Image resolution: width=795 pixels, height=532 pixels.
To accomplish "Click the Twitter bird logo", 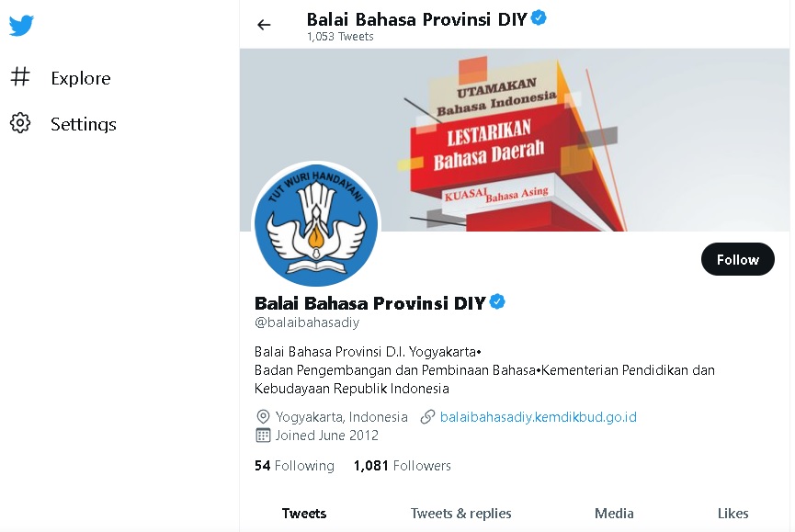I will pyautogui.click(x=21, y=26).
